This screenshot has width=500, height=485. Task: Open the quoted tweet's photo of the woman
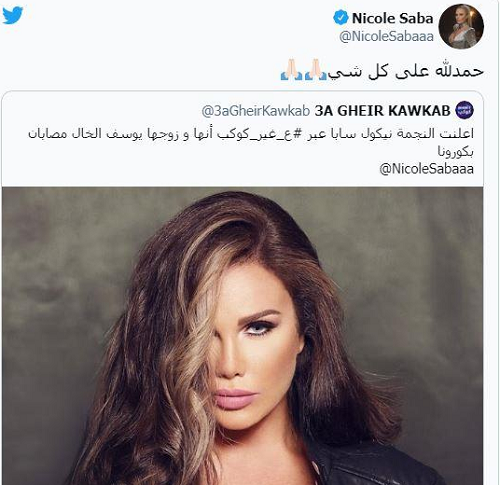(242, 336)
